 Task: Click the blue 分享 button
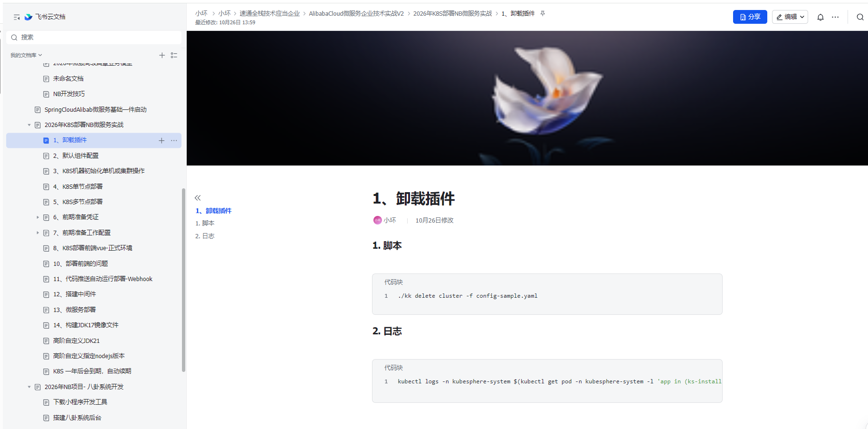tap(750, 17)
